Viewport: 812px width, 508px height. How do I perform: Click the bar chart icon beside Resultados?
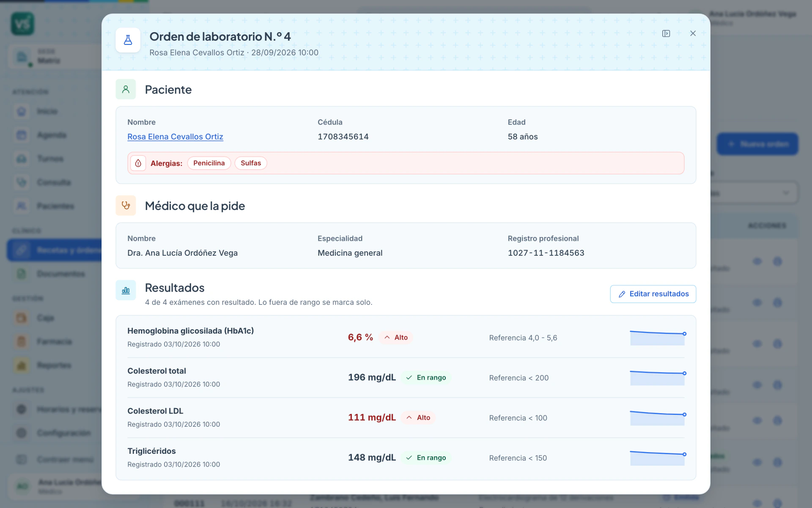126,290
